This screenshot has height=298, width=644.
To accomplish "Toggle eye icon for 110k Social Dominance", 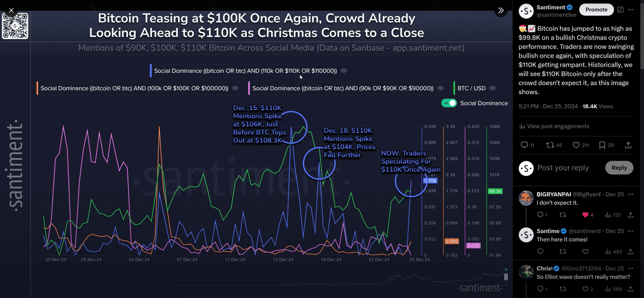I will coord(344,71).
